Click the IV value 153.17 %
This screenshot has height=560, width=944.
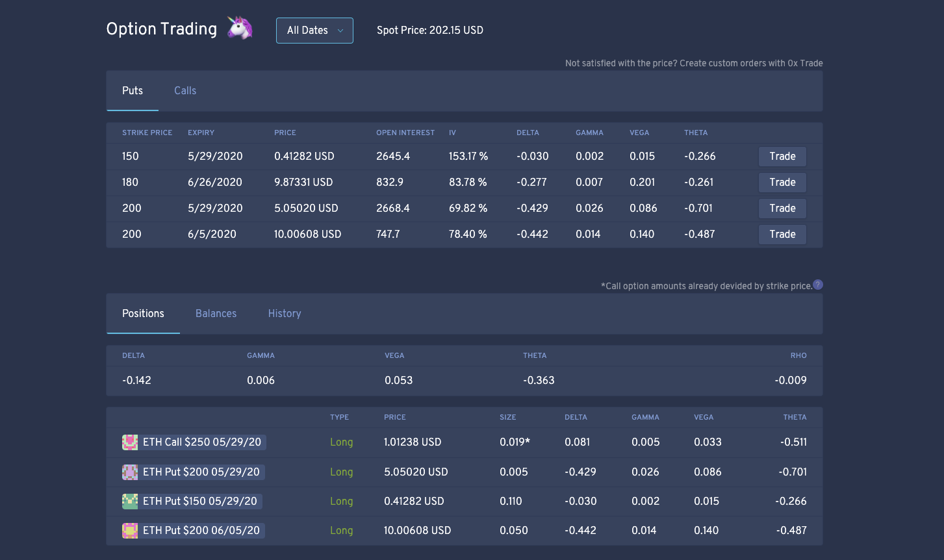(468, 157)
